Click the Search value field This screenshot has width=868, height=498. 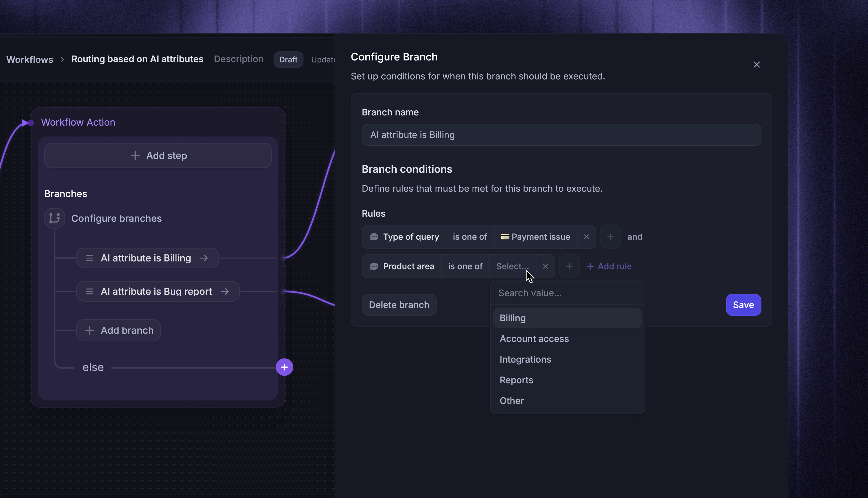(x=568, y=293)
